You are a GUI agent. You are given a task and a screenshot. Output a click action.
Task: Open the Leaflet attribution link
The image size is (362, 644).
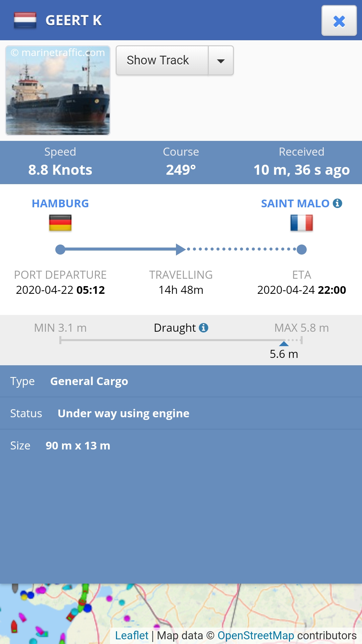pyautogui.click(x=132, y=636)
